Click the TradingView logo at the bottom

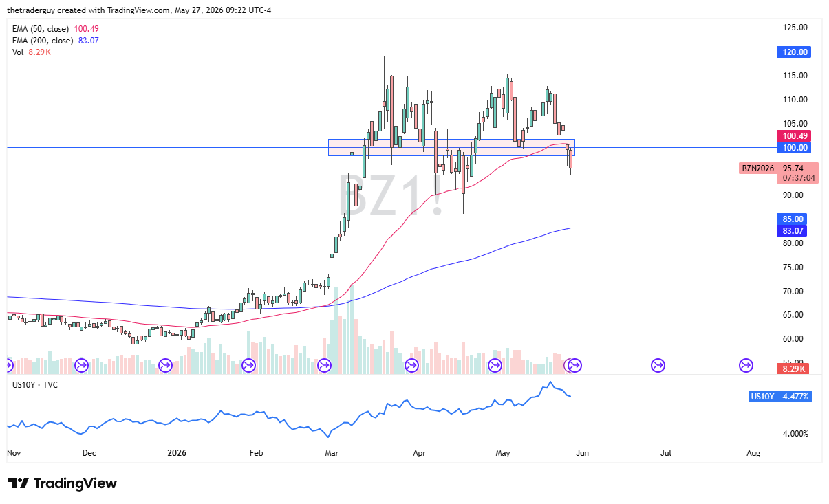(x=62, y=483)
